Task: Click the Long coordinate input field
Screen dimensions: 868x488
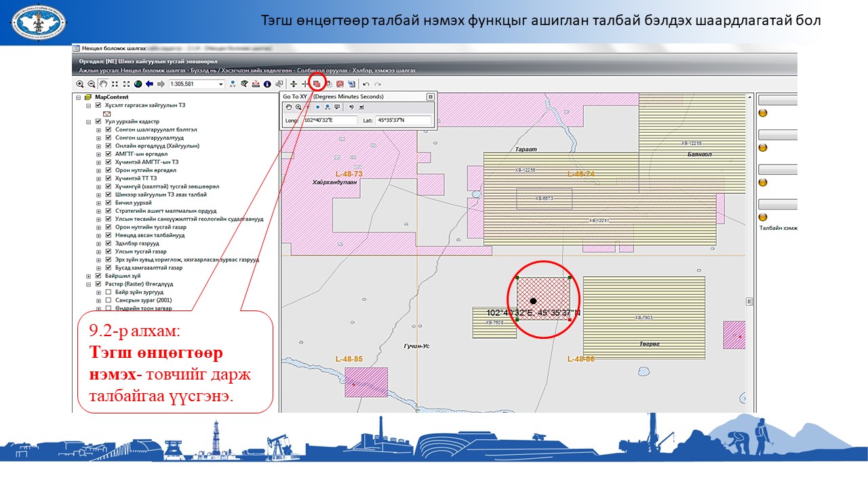Action: pos(329,121)
